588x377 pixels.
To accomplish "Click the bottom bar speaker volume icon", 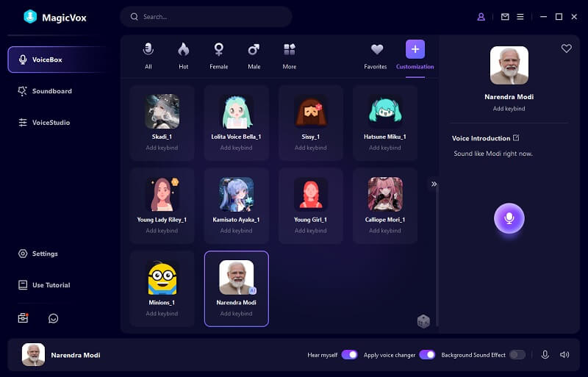I will [564, 354].
